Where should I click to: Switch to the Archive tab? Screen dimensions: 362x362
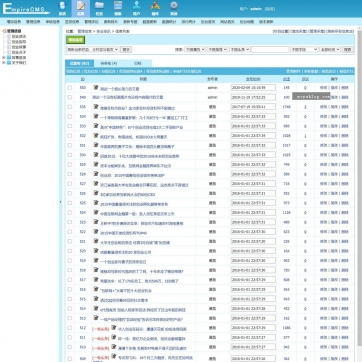[138, 63]
